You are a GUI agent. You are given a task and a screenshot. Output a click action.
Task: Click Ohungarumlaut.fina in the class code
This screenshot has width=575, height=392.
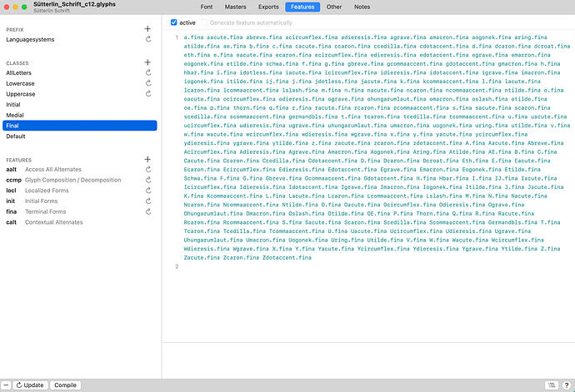213,214
